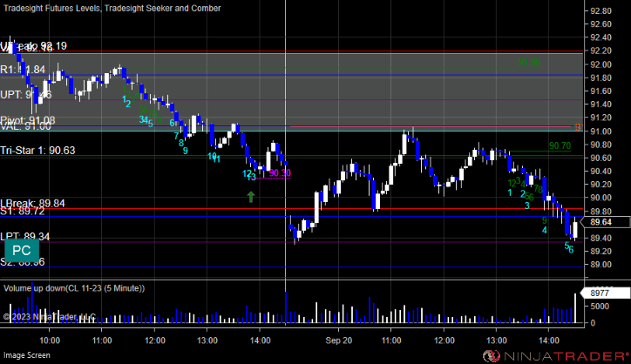
Task: Click 5000 on the volume axis
Action: coord(599,306)
